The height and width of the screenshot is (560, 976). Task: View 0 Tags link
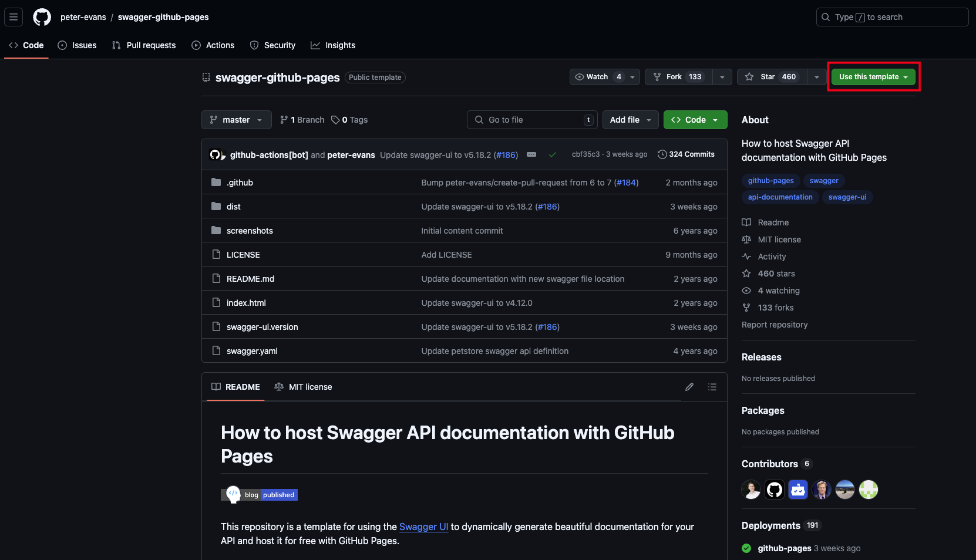click(x=349, y=120)
